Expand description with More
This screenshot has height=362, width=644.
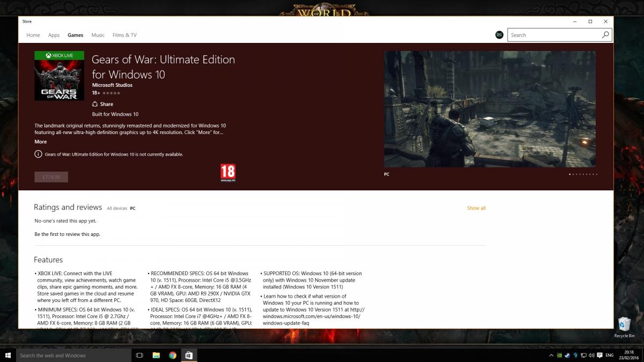pos(40,142)
